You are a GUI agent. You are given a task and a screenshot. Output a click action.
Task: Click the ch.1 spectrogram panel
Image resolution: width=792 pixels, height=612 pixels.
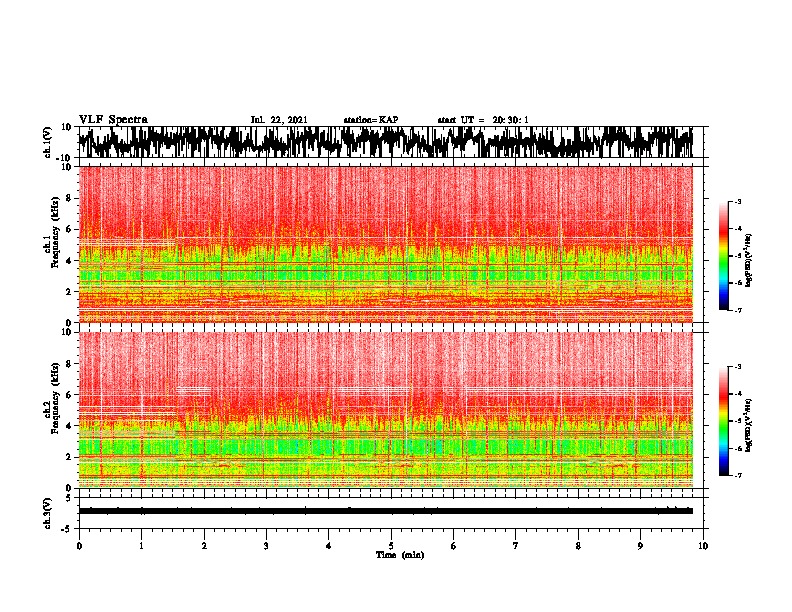386,244
